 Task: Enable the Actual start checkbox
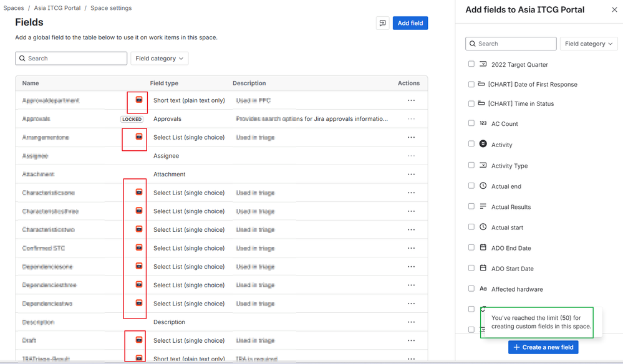(x=471, y=227)
